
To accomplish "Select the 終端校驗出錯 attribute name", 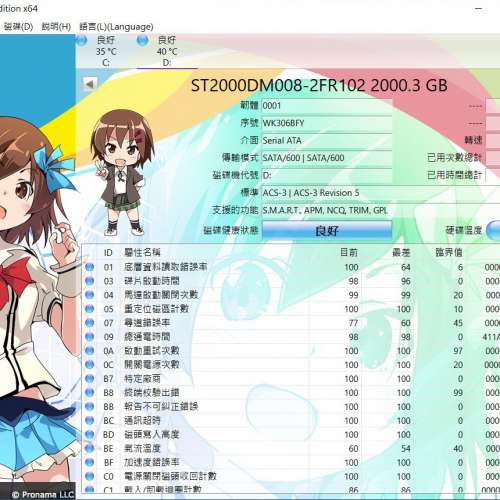I will (x=152, y=393).
